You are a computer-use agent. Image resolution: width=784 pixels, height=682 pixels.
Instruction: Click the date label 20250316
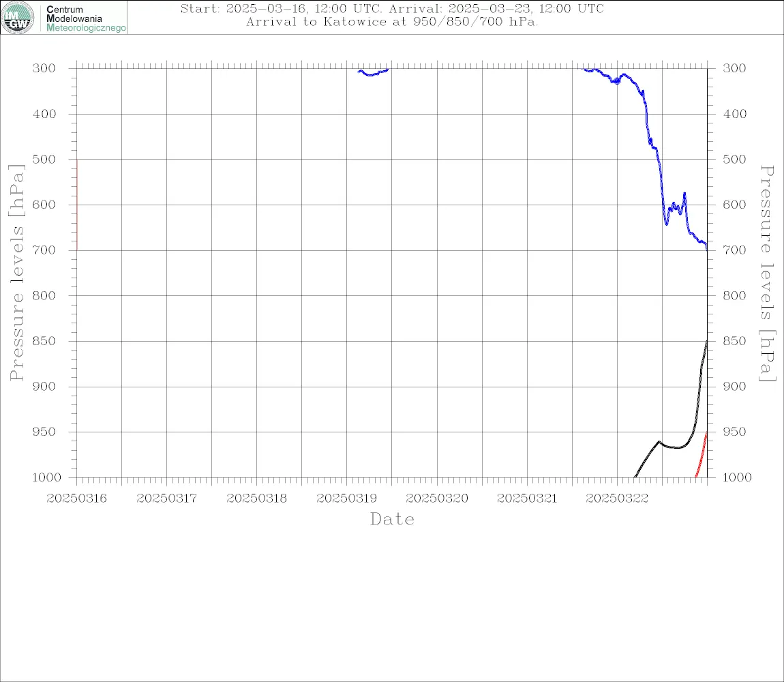(x=76, y=499)
